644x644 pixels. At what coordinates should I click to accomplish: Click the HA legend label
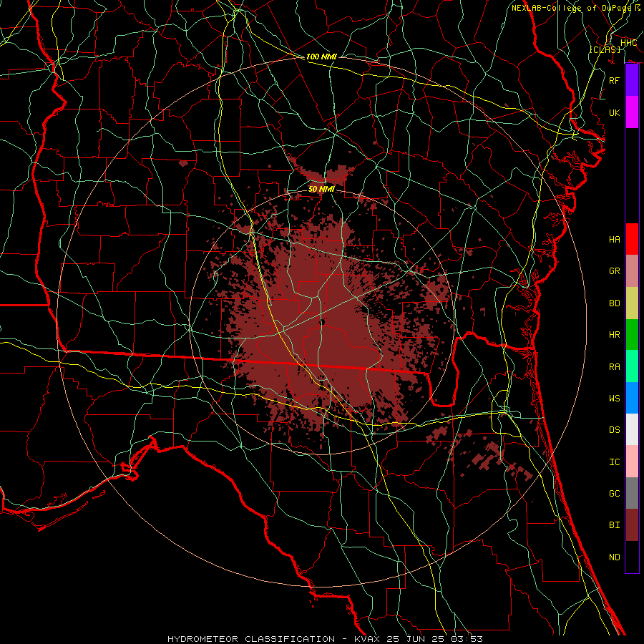pyautogui.click(x=614, y=239)
